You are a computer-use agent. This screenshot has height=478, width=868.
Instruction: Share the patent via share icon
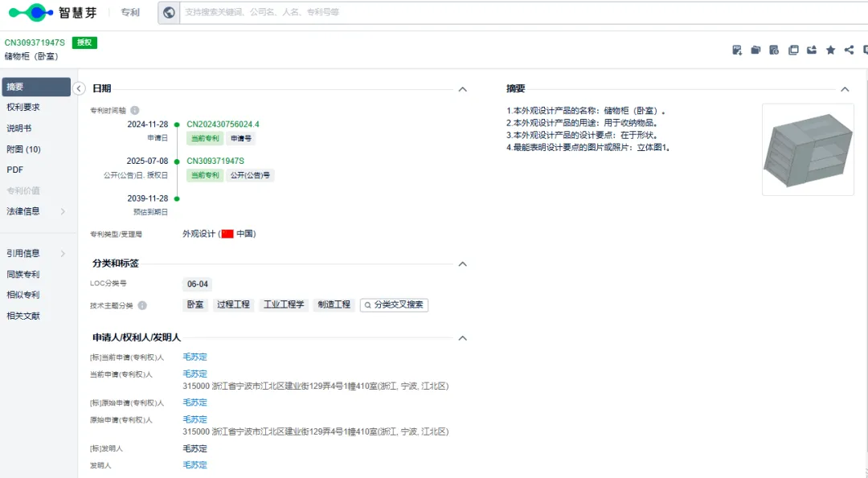pyautogui.click(x=850, y=51)
